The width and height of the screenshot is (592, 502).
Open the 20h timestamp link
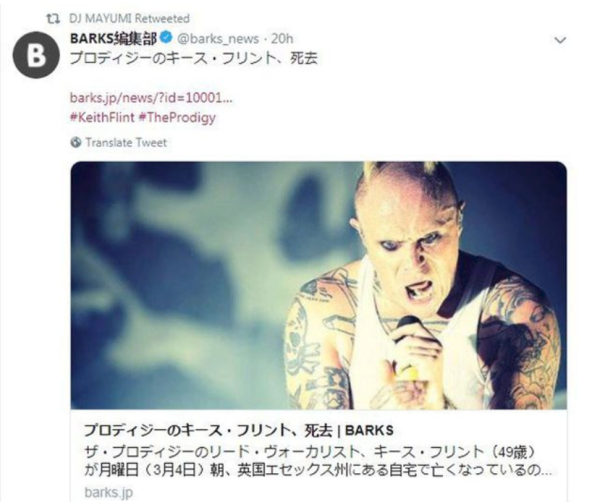pyautogui.click(x=282, y=38)
